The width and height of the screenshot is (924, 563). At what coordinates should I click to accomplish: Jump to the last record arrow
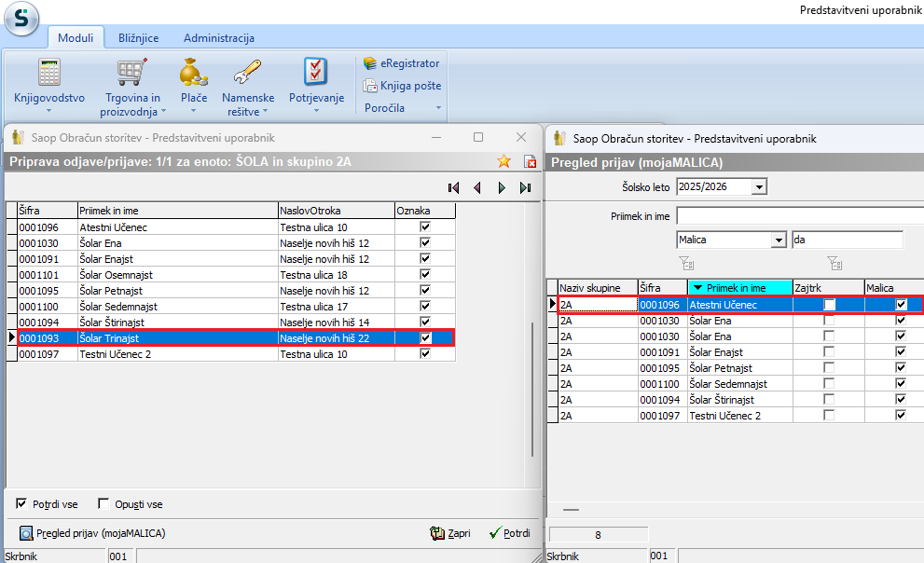click(525, 187)
